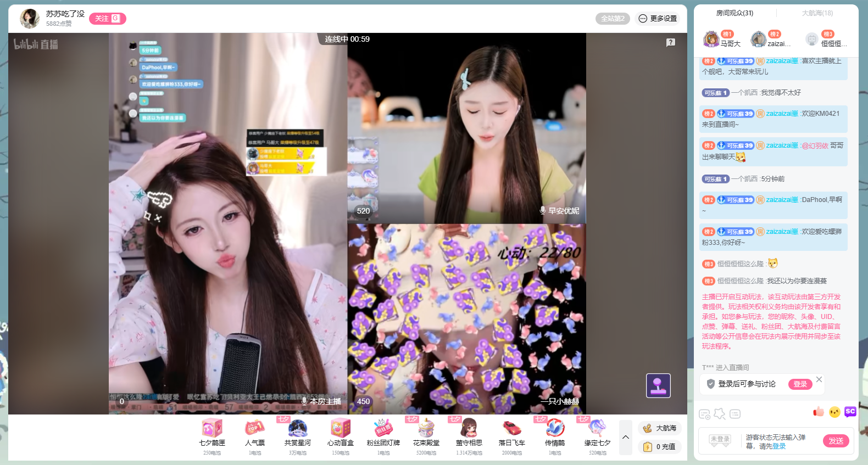Screen dimensions: 868x465
Task: Click the 苏苏吃了没 streamer name
Action: pyautogui.click(x=65, y=14)
